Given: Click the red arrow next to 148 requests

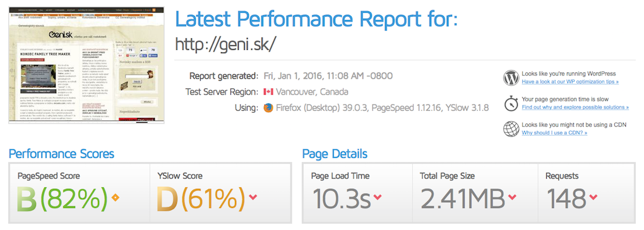Looking at the screenshot, I should pos(593,197).
